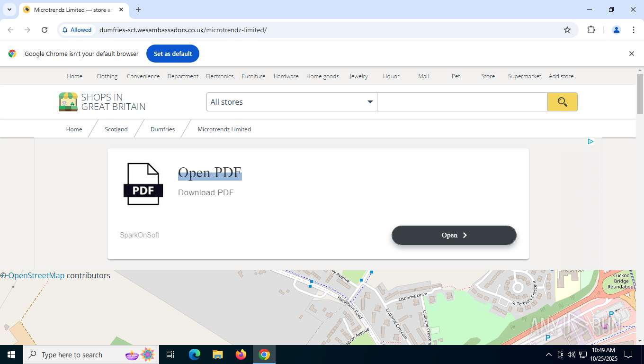Click the AdChoices icon on the ad

[590, 141]
